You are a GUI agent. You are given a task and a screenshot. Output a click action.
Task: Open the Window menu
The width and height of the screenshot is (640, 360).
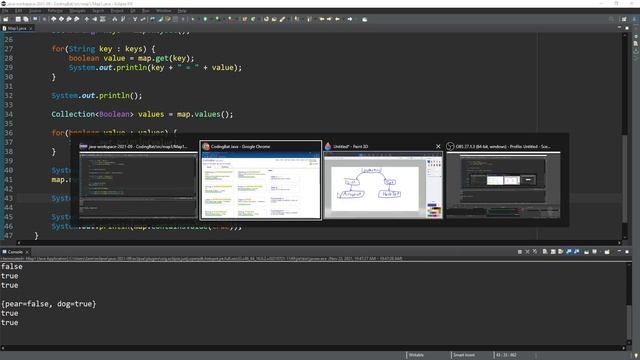164,11
